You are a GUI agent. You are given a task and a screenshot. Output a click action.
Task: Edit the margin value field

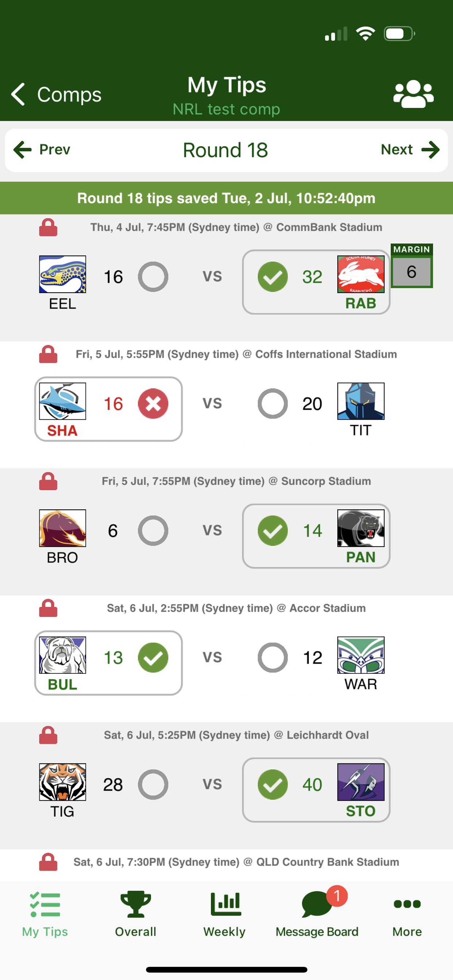tap(411, 272)
